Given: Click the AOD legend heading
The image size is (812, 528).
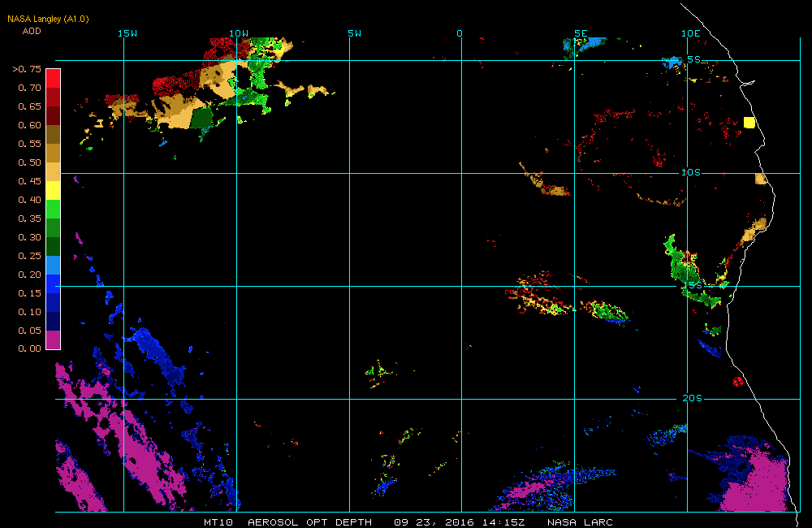Looking at the screenshot, I should (x=32, y=31).
